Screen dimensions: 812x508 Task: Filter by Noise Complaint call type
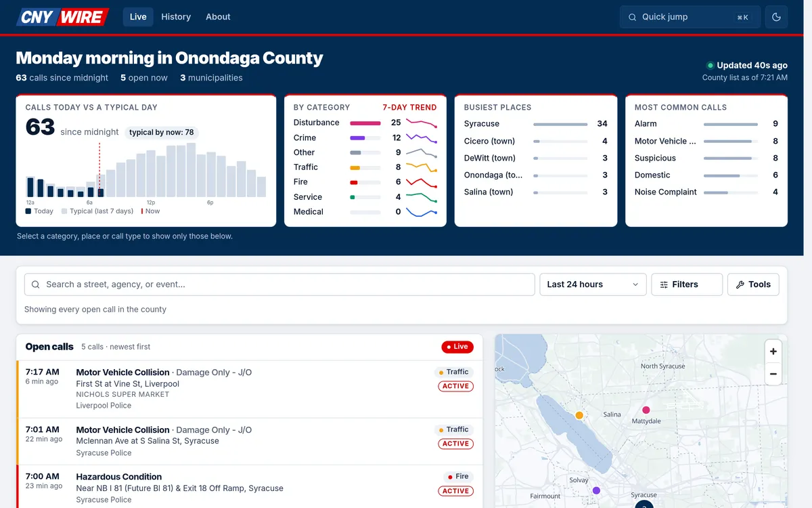(706, 192)
